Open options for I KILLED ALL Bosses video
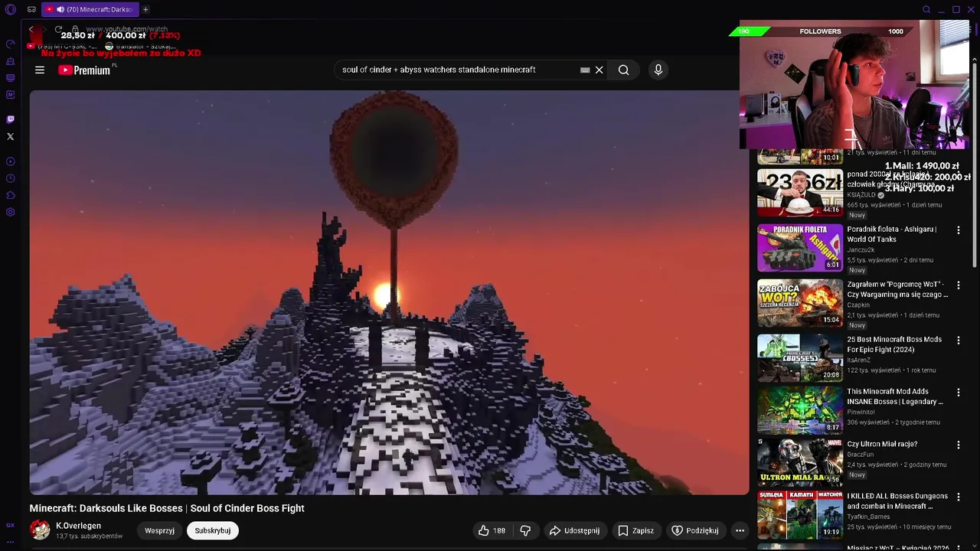 (958, 497)
